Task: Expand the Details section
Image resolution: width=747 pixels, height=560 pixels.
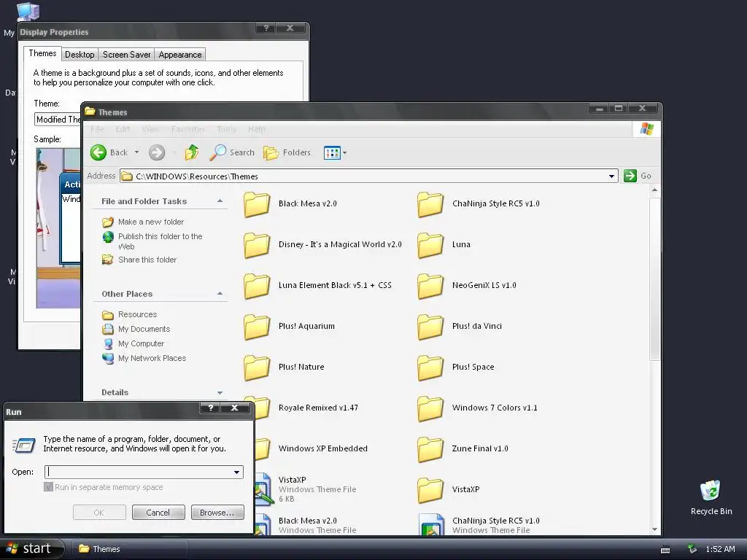Action: (x=220, y=393)
